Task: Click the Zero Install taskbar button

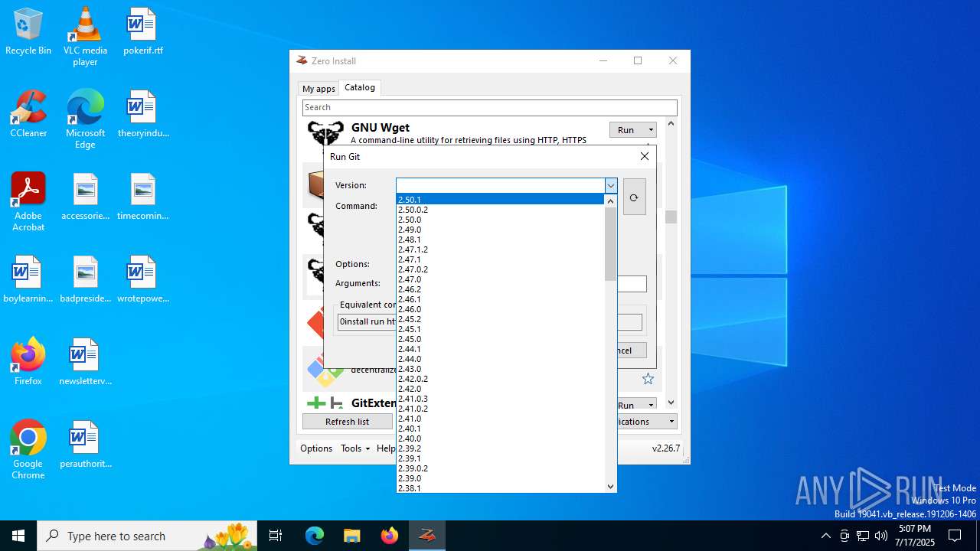Action: coord(427,536)
